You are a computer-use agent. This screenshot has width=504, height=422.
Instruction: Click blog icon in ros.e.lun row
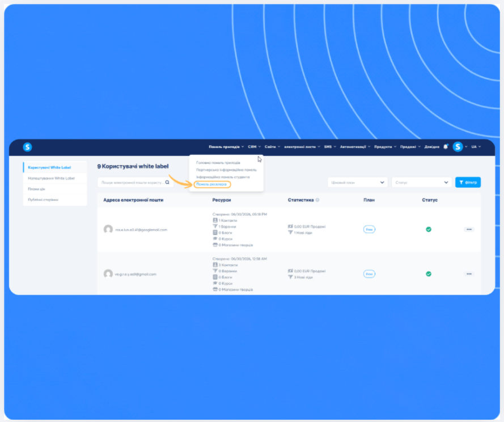(x=215, y=233)
